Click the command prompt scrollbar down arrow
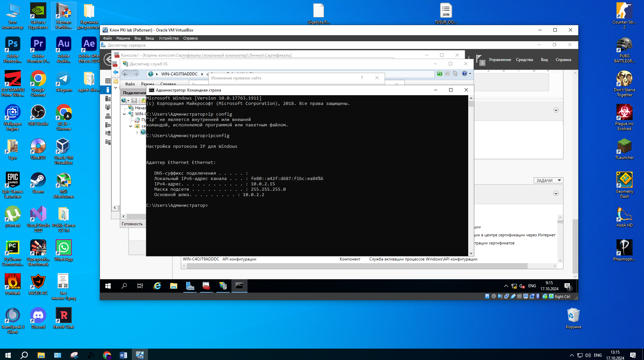Image resolution: width=644 pixels, height=360 pixels. click(471, 253)
